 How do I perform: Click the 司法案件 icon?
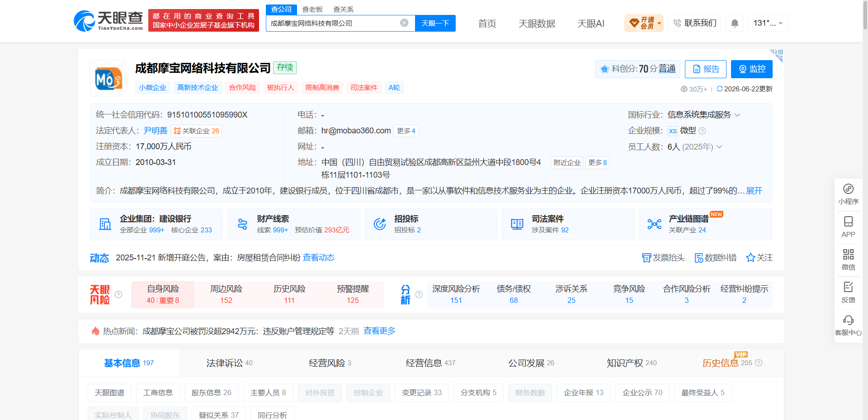pos(517,224)
